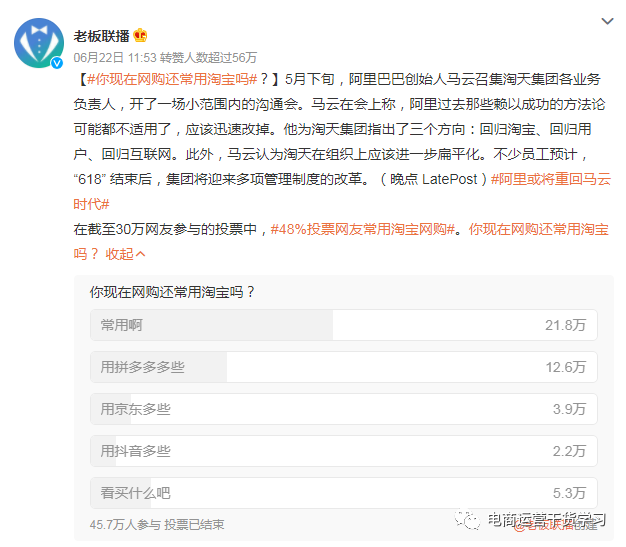The width and height of the screenshot is (626, 547).
Task: Click the 12.6万 vote count
Action: pyautogui.click(x=565, y=367)
